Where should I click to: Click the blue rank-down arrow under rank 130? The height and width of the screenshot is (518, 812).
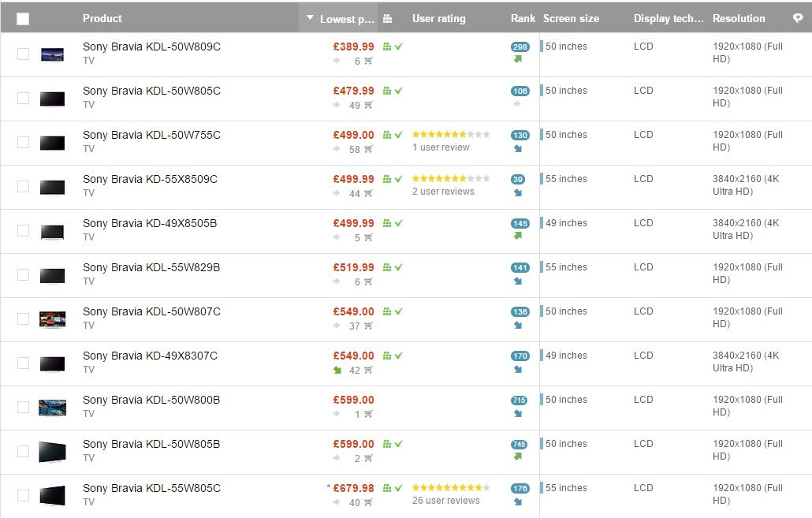(x=518, y=148)
